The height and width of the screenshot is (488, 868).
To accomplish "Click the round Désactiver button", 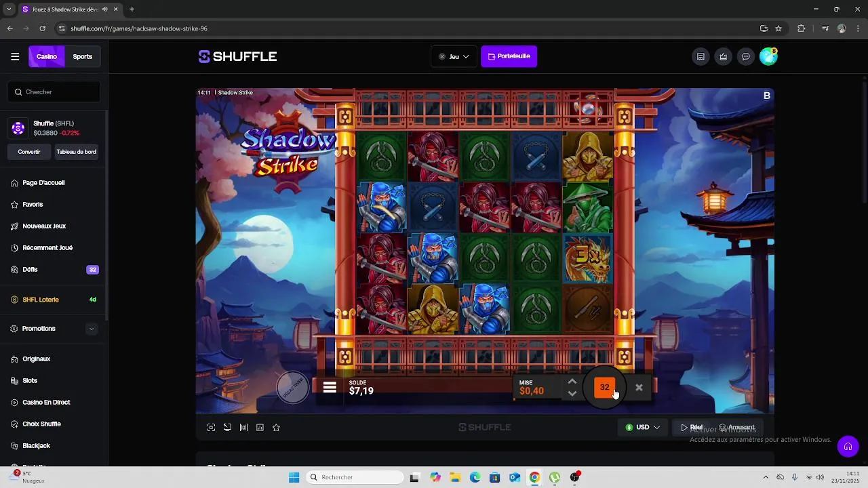I will coord(293,388).
